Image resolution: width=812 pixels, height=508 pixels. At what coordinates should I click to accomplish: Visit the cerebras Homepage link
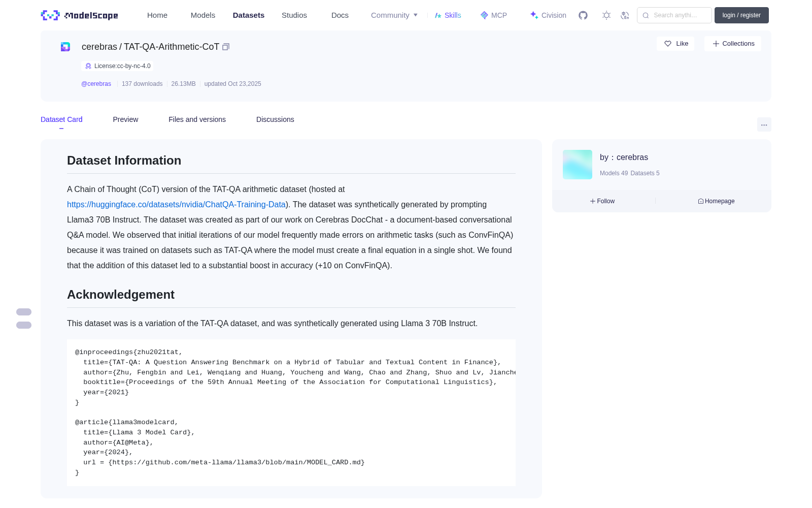pyautogui.click(x=716, y=201)
